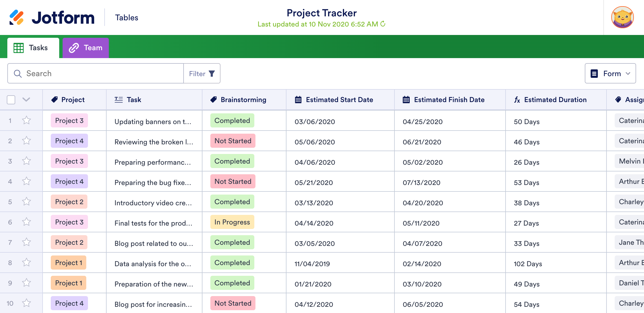Switch to the Team tab
This screenshot has height=313, width=644.
pos(86,48)
